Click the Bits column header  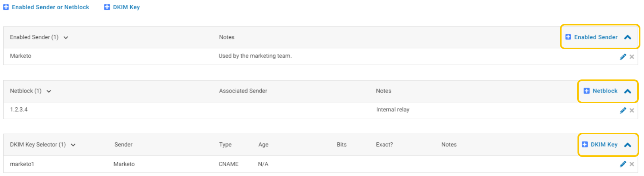[x=341, y=145]
